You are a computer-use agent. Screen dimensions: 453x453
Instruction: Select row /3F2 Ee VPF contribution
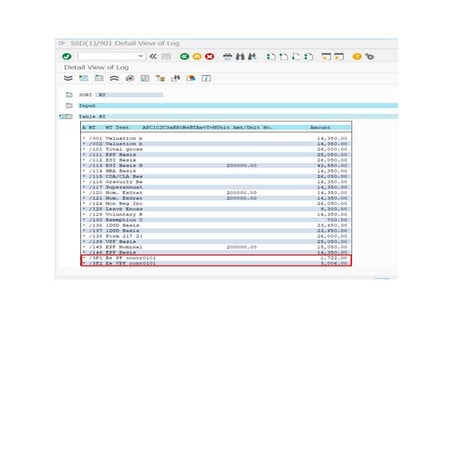pyautogui.click(x=216, y=263)
